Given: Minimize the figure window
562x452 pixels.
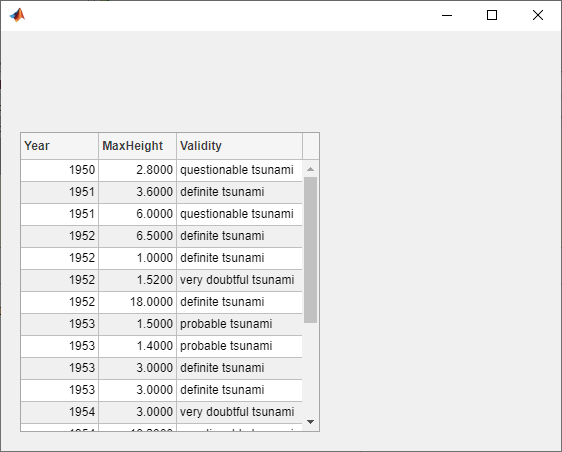Looking at the screenshot, I should click(447, 15).
